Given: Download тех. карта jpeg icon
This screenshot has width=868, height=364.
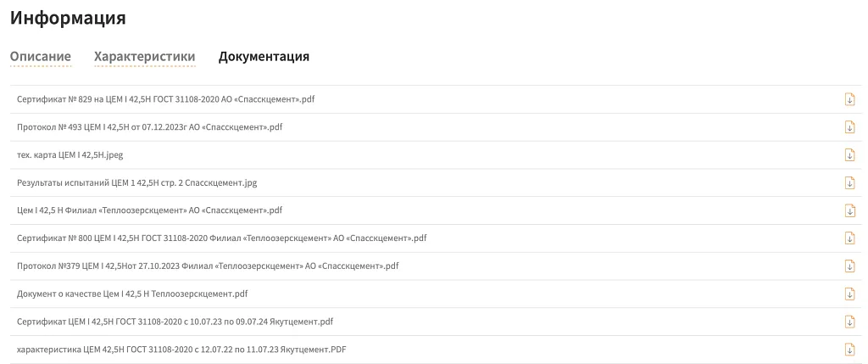Looking at the screenshot, I should [x=849, y=154].
